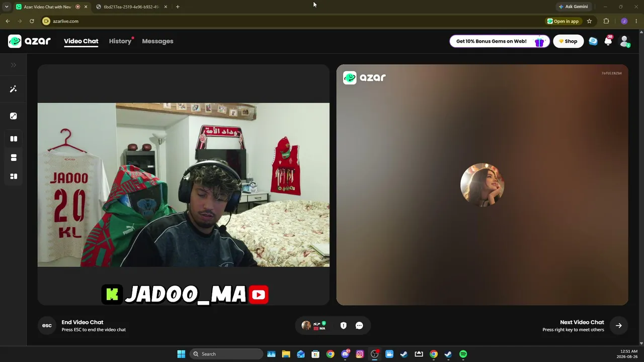Open the Chrome profile avatar
Viewport: 644px width, 362px height.
point(624,21)
